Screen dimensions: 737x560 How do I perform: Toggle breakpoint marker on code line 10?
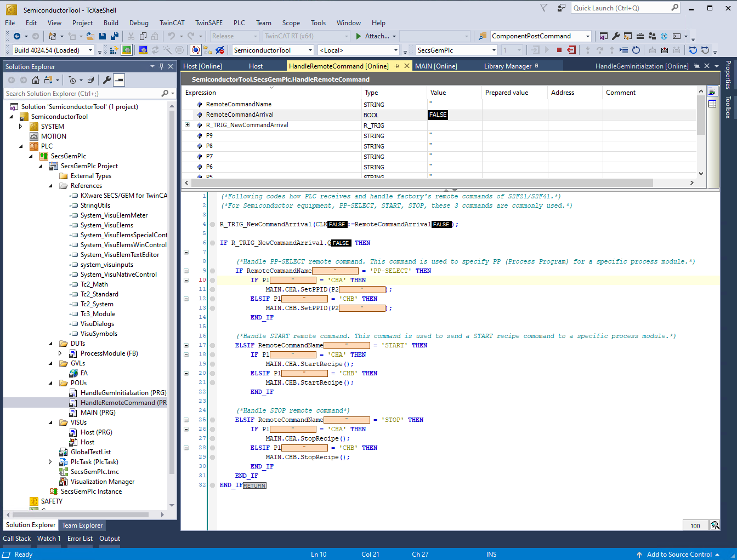(212, 280)
